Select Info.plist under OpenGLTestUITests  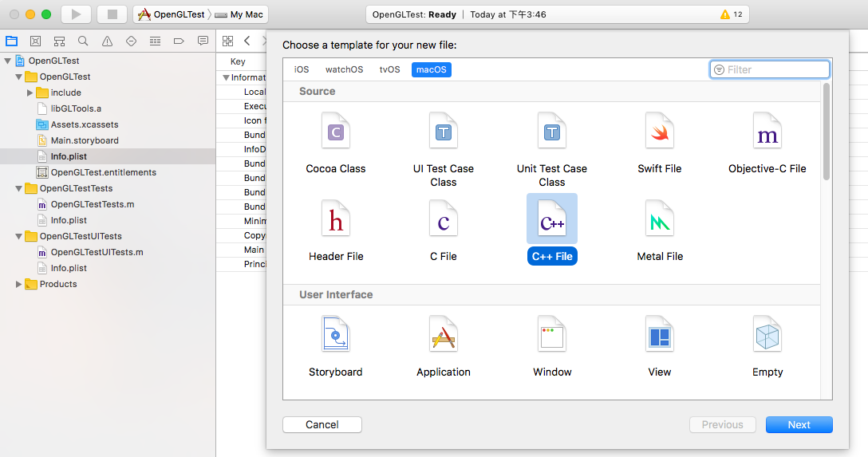(62, 268)
